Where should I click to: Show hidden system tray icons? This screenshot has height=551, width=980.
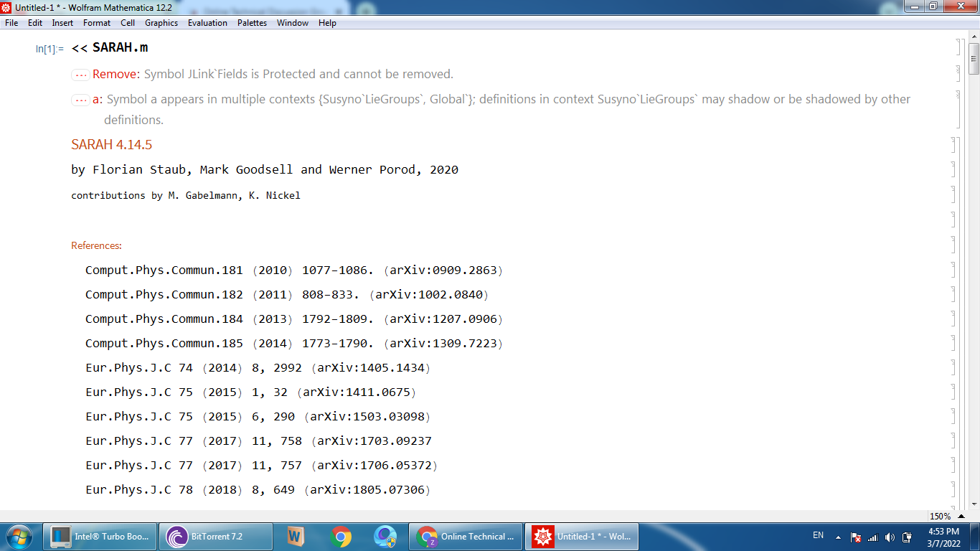(x=837, y=537)
